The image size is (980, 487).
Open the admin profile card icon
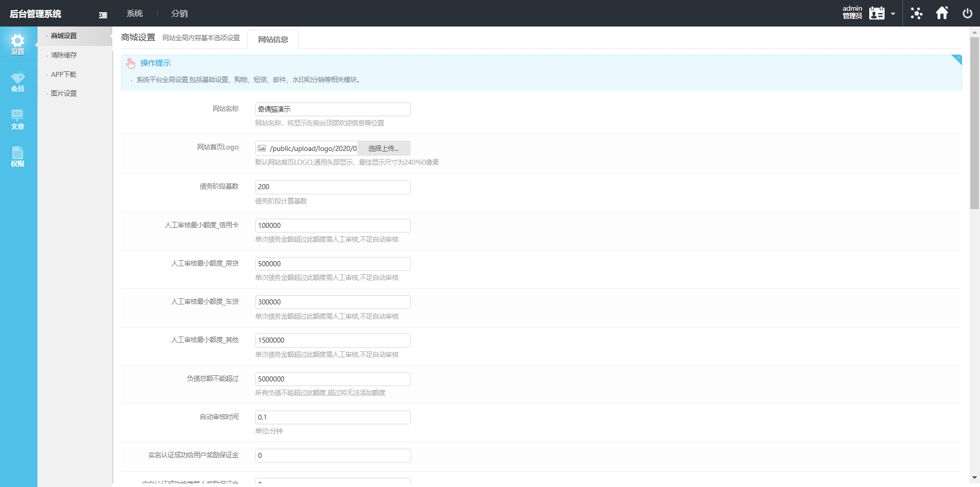877,13
